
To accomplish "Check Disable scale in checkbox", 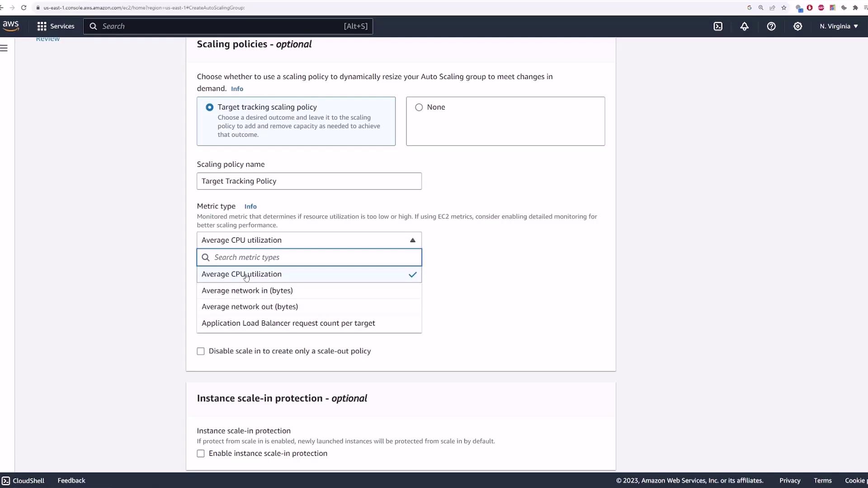I will coord(201,352).
